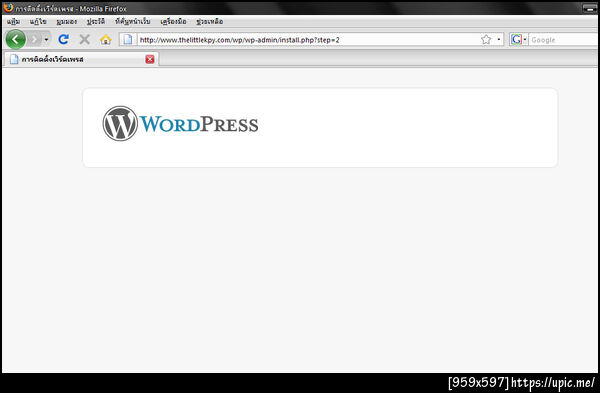
Task: Click the Firefox icon in the title bar
Action: (8, 8)
